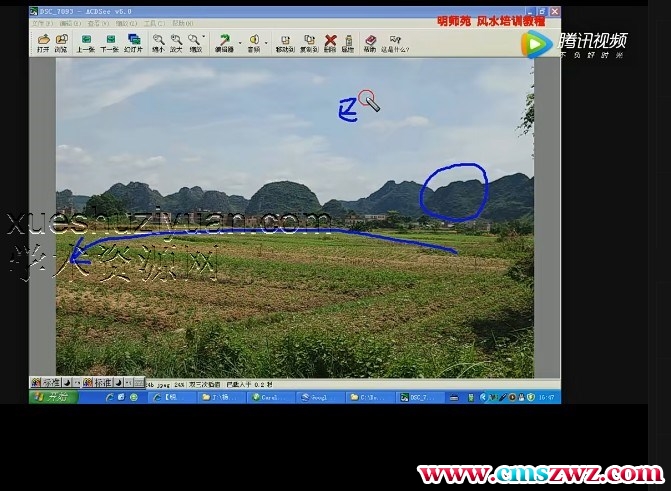Open the Help (帮助) book icon
The width and height of the screenshot is (671, 491).
370,42
